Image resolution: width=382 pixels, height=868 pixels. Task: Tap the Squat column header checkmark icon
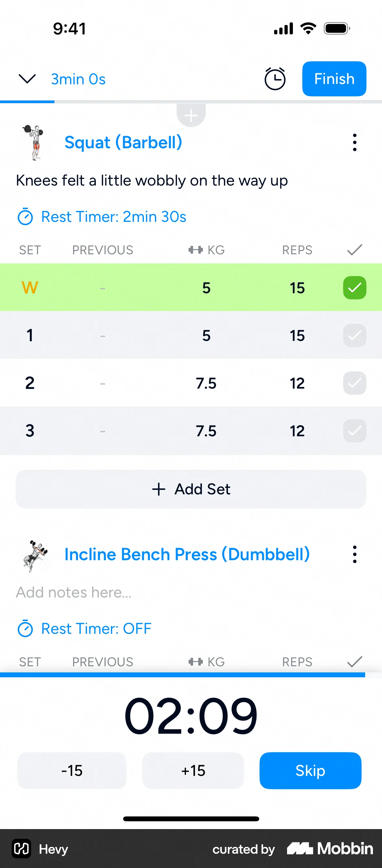tap(354, 250)
